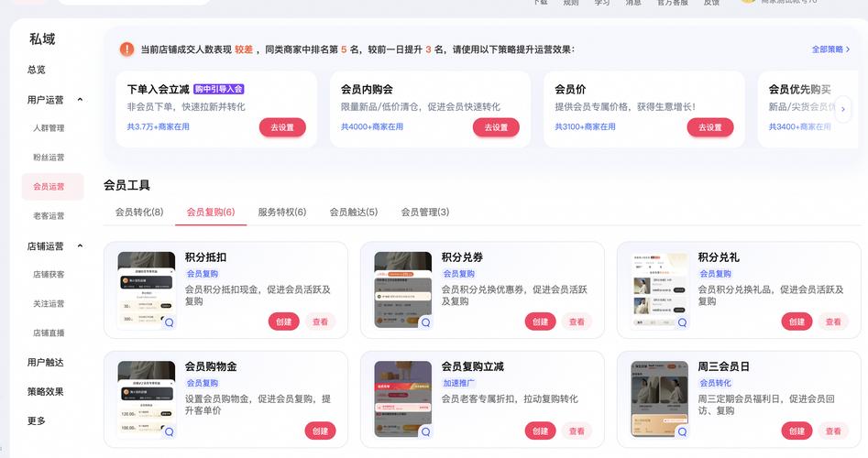Screen dimensions: 868x458
Task: Go to 店铺获客 in sidebar
Action: click(49, 275)
